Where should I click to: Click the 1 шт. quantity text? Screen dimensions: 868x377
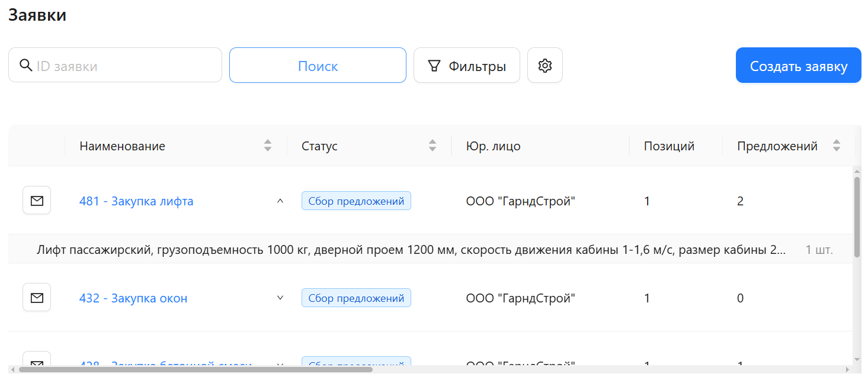pos(819,250)
